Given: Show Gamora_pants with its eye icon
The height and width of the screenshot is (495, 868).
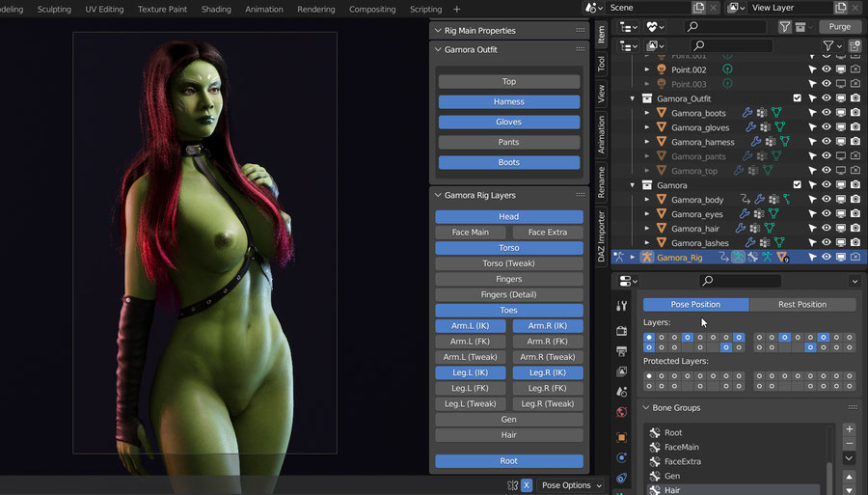Looking at the screenshot, I should point(827,155).
